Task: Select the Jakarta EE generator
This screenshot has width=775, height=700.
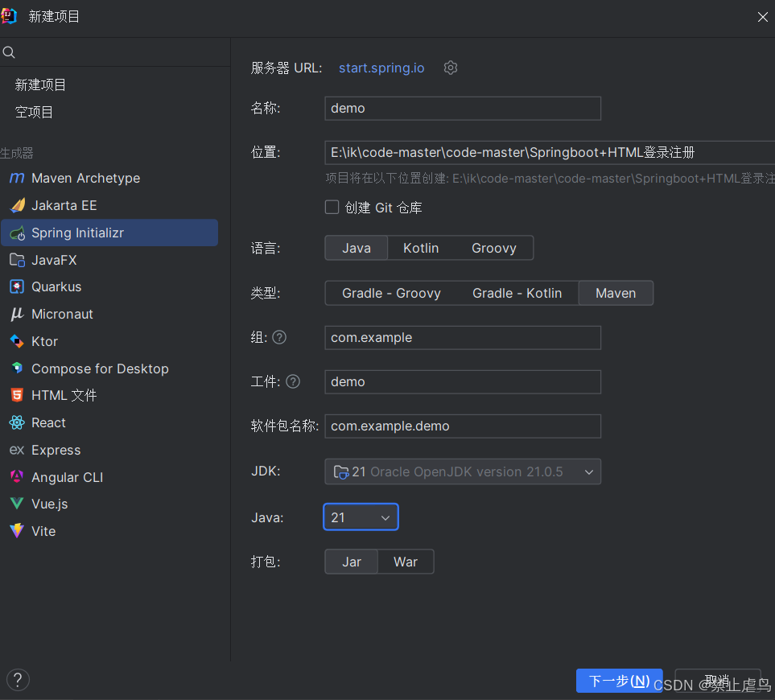Action: (x=68, y=205)
